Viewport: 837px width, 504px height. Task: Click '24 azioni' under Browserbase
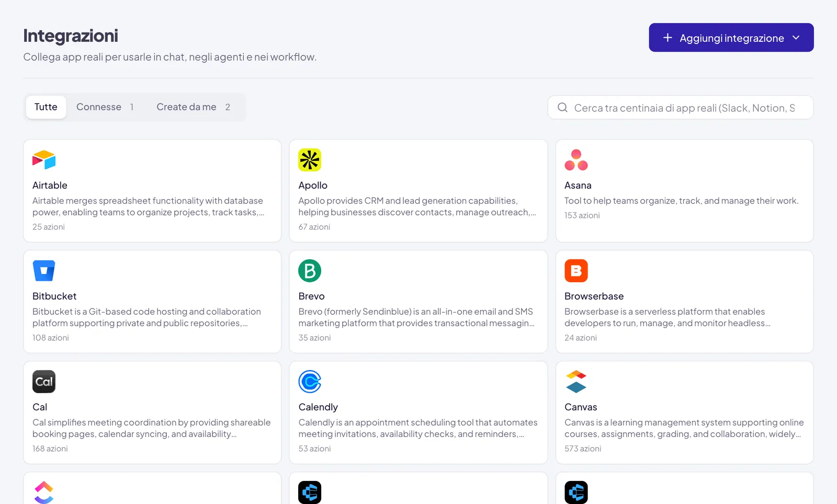[x=581, y=338]
